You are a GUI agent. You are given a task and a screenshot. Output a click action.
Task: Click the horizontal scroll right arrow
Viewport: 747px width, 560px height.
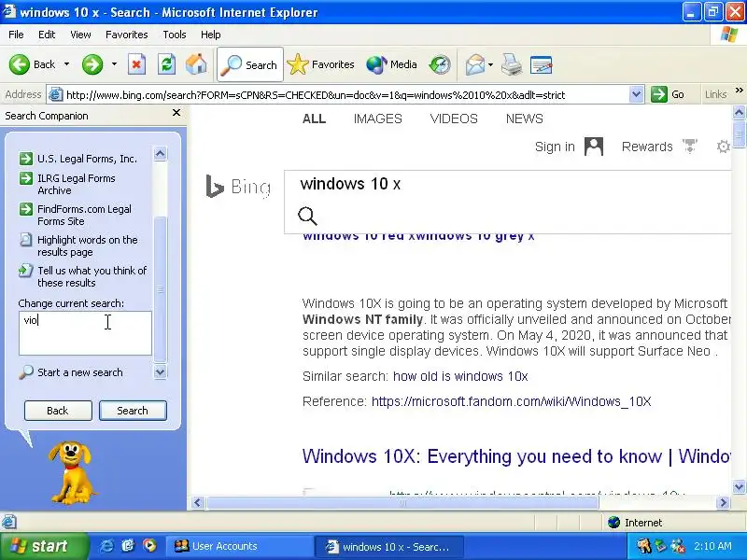tap(724, 502)
